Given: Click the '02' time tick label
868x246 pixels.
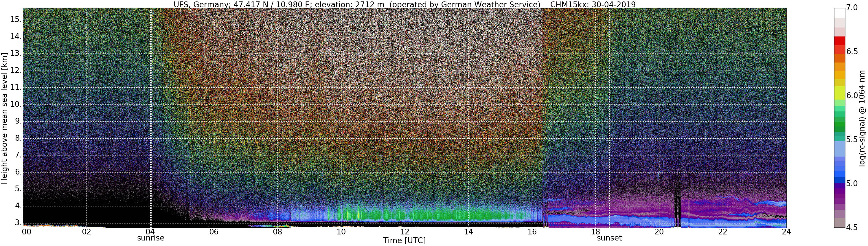Looking at the screenshot, I should coord(87,232).
